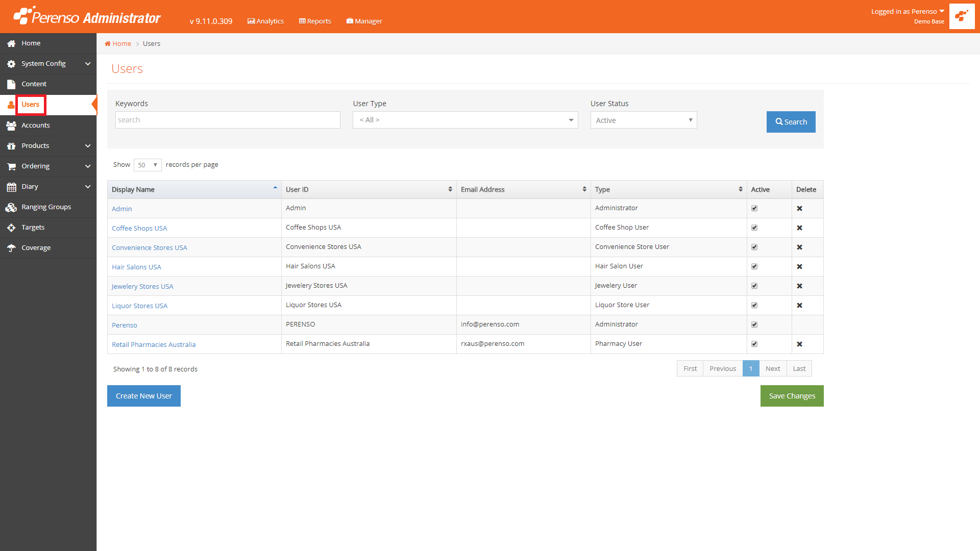Uncheck Active checkbox for Admin user
This screenshot has width=980, height=551.
point(754,209)
